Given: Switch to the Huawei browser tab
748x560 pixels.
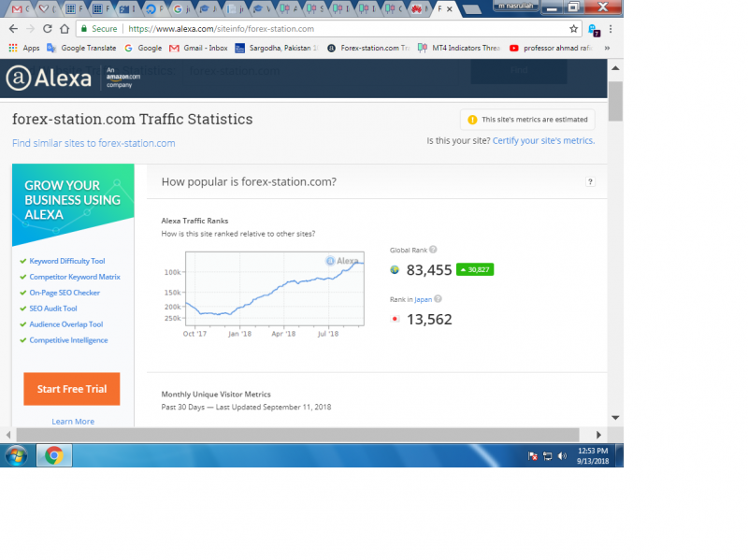Looking at the screenshot, I should pyautogui.click(x=420, y=9).
